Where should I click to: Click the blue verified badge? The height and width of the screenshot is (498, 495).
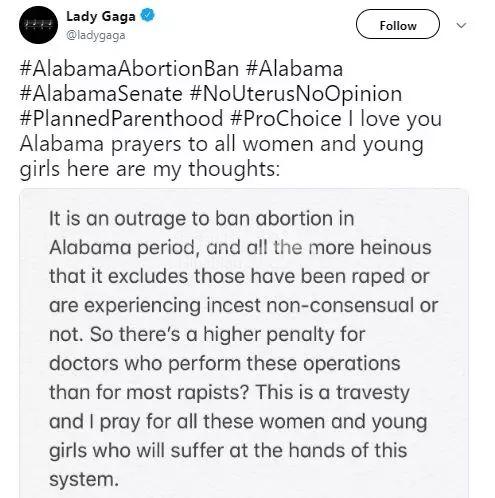click(147, 15)
